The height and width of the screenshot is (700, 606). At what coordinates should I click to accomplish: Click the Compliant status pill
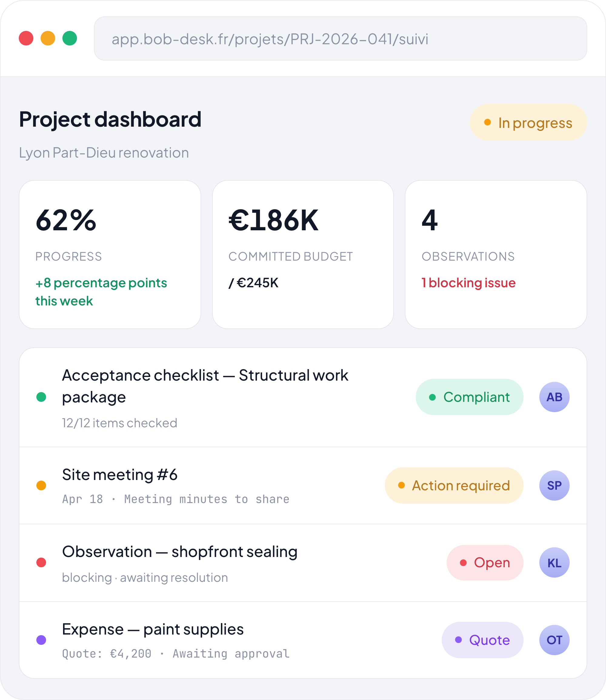[469, 397]
